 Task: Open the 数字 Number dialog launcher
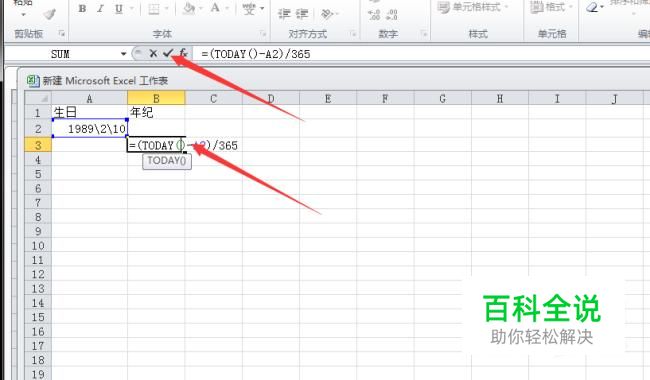pyautogui.click(x=424, y=33)
